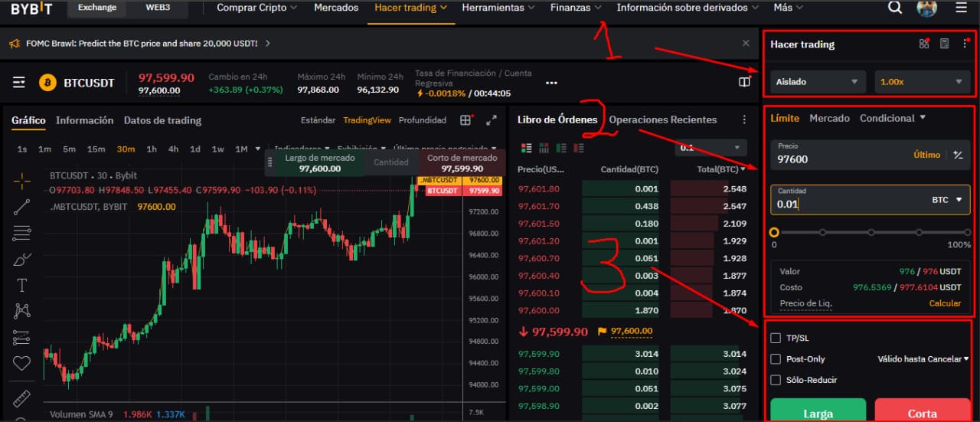The height and width of the screenshot is (422, 980).
Task: Open the top-right hamburger menu
Action: point(961,8)
